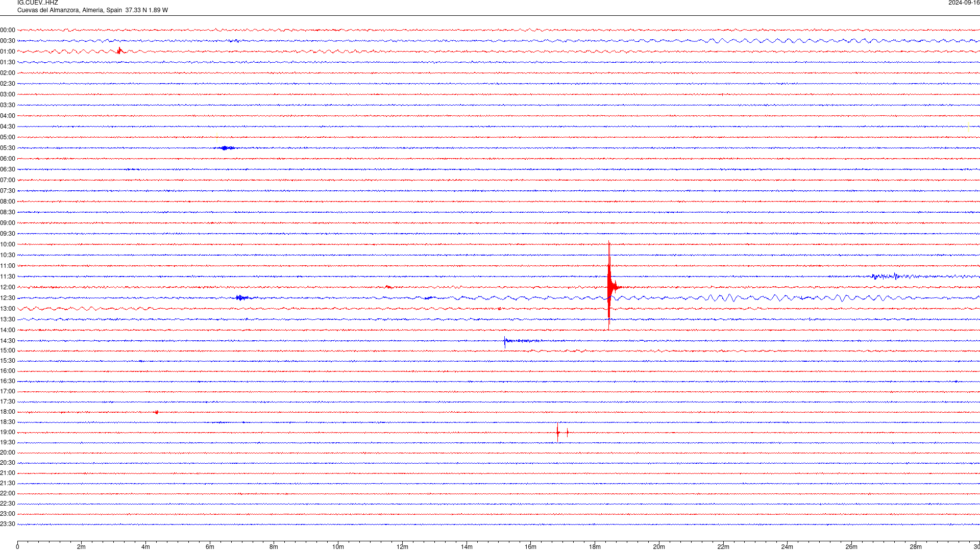Select the 01:30 trace time label
Image resolution: width=980 pixels, height=551 pixels.
(8, 62)
